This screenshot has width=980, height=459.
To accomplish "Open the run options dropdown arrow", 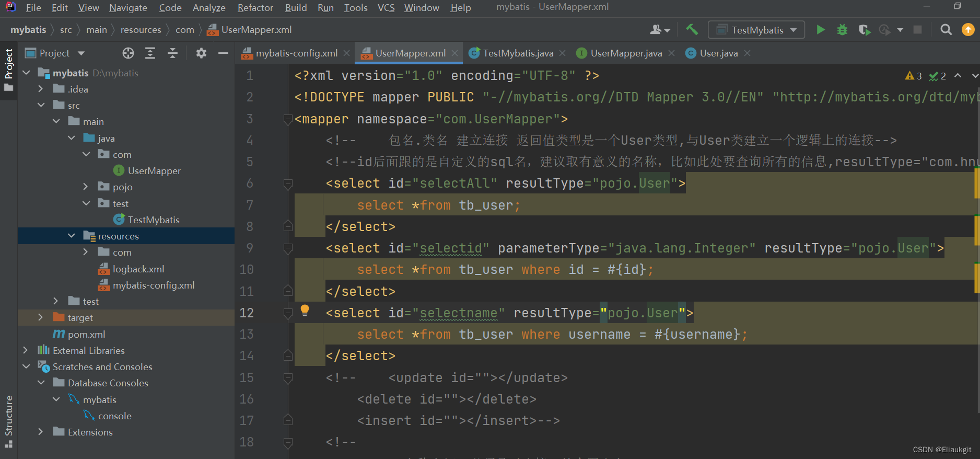I will 900,30.
